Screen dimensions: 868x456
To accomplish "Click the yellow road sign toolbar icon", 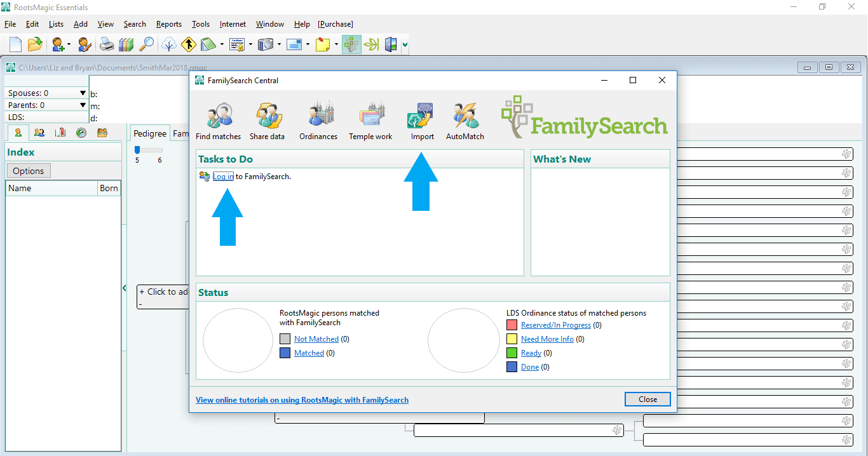I will (189, 44).
